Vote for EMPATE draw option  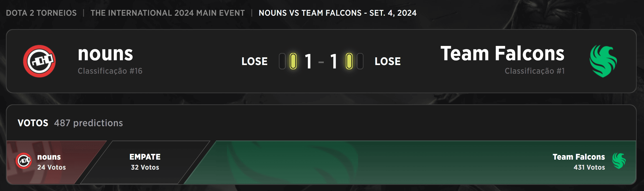click(145, 162)
